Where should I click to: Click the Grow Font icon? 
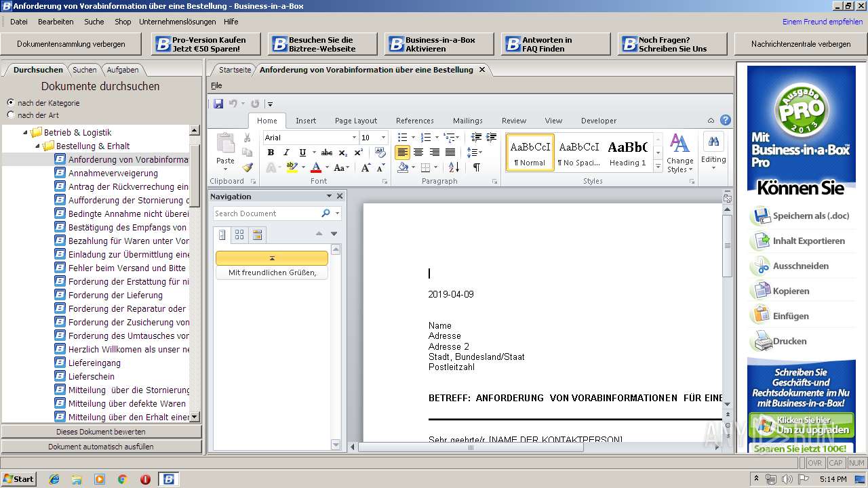point(366,167)
